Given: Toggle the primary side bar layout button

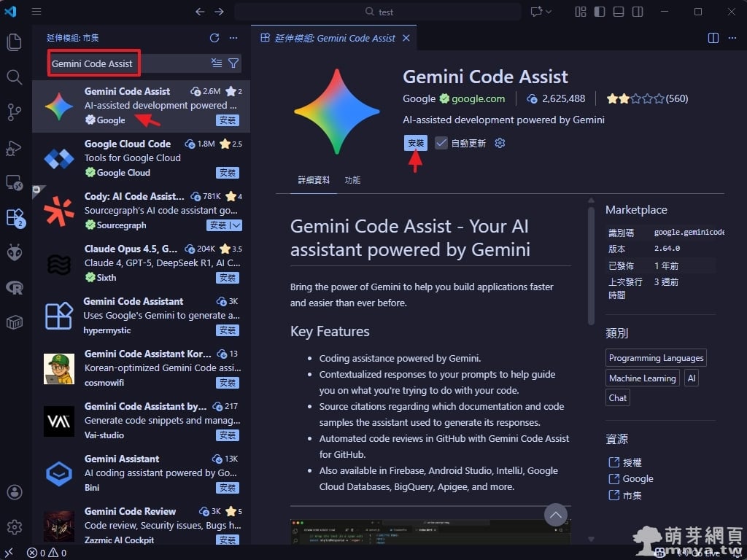Looking at the screenshot, I should click(x=600, y=12).
